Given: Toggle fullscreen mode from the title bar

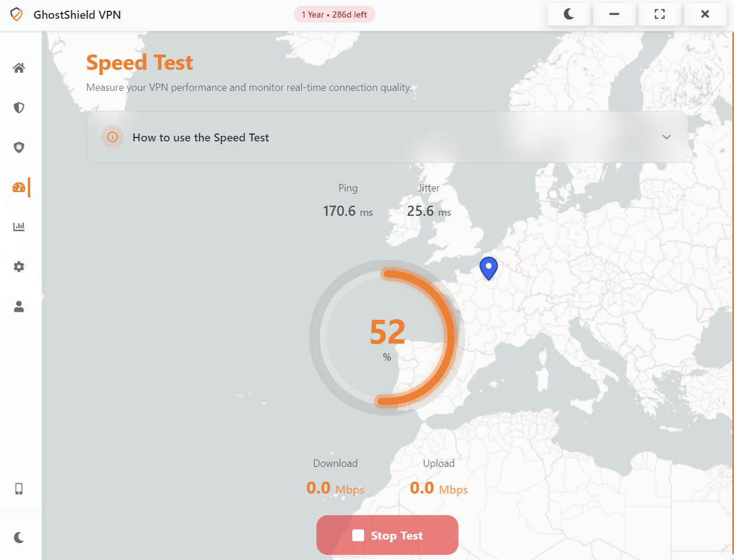Looking at the screenshot, I should pos(660,14).
